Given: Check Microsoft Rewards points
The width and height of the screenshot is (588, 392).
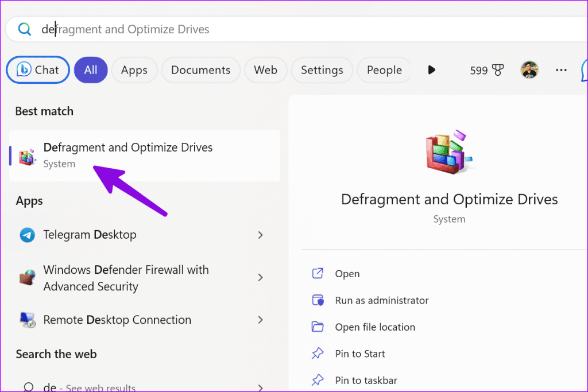Looking at the screenshot, I should [486, 69].
